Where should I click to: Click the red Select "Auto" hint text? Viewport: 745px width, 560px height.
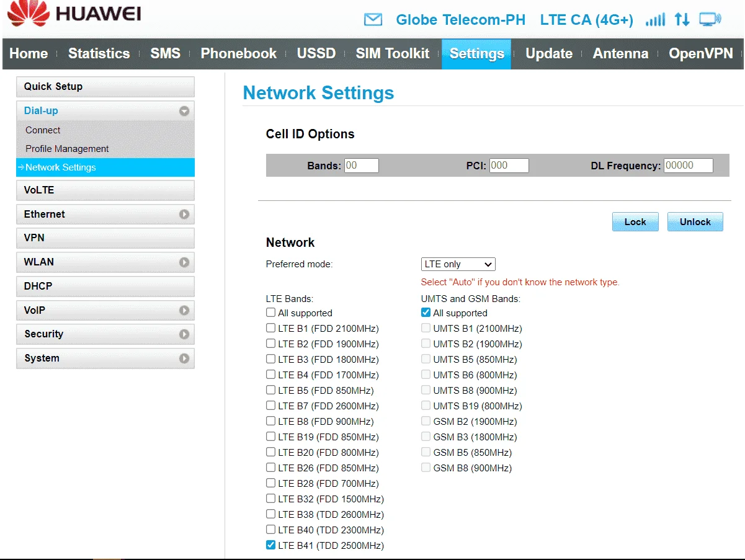(520, 282)
